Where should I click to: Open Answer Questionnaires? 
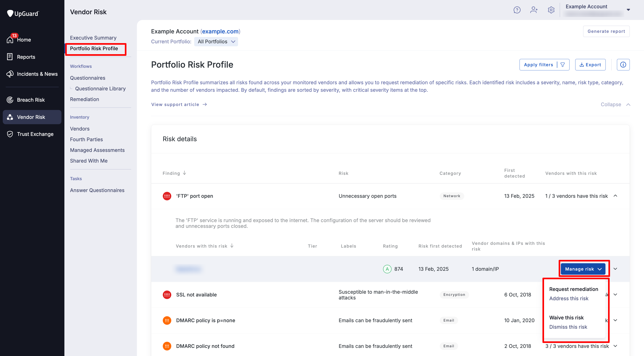(x=97, y=190)
